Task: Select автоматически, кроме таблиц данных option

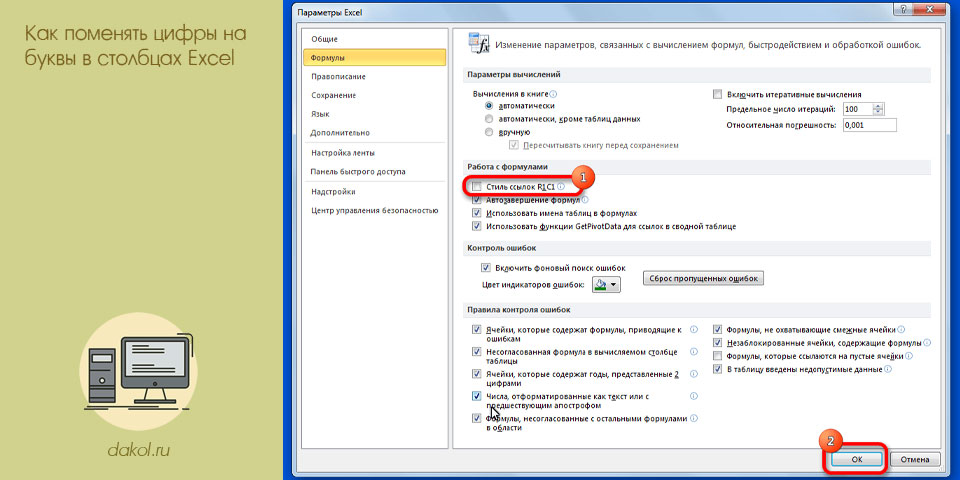Action: pos(489,119)
